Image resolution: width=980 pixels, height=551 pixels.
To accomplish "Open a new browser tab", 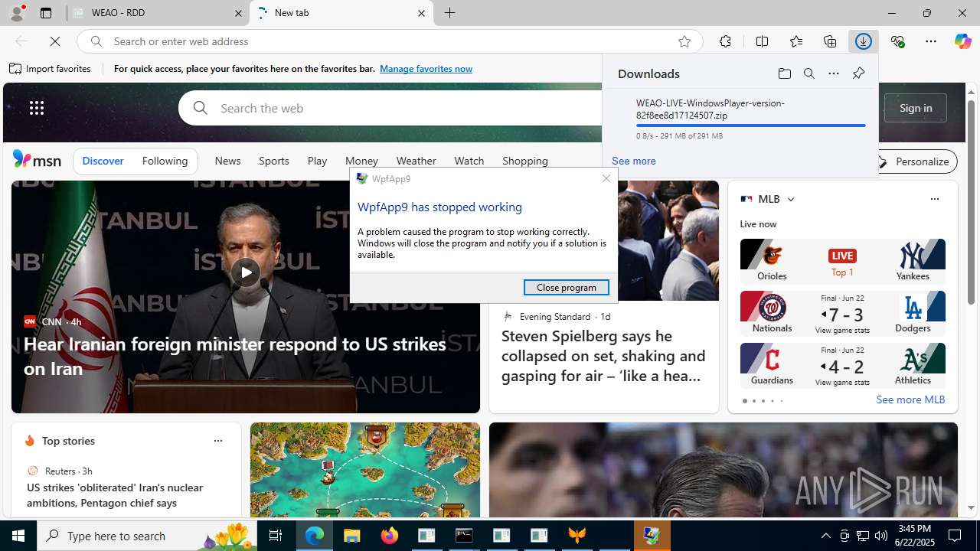I will coord(450,13).
